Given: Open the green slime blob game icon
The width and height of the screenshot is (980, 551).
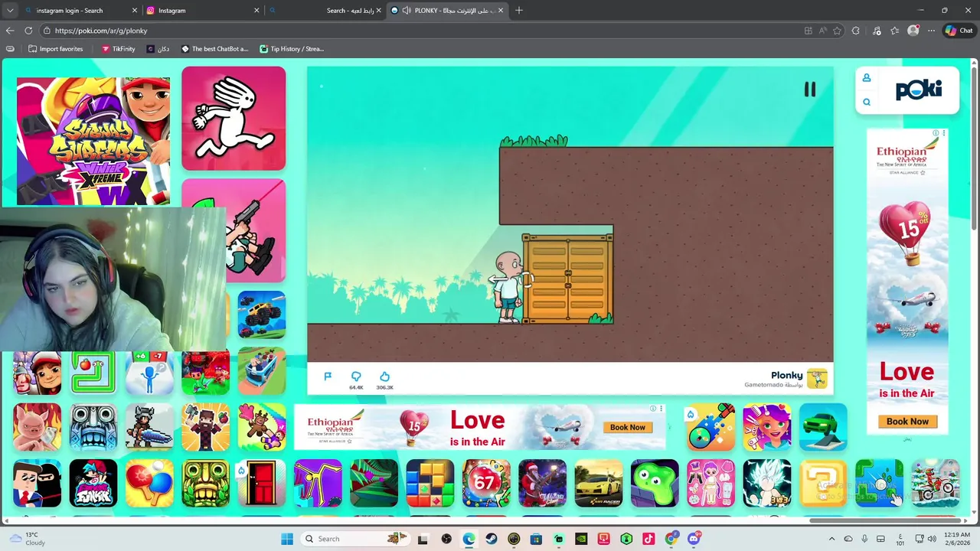Looking at the screenshot, I should [655, 483].
